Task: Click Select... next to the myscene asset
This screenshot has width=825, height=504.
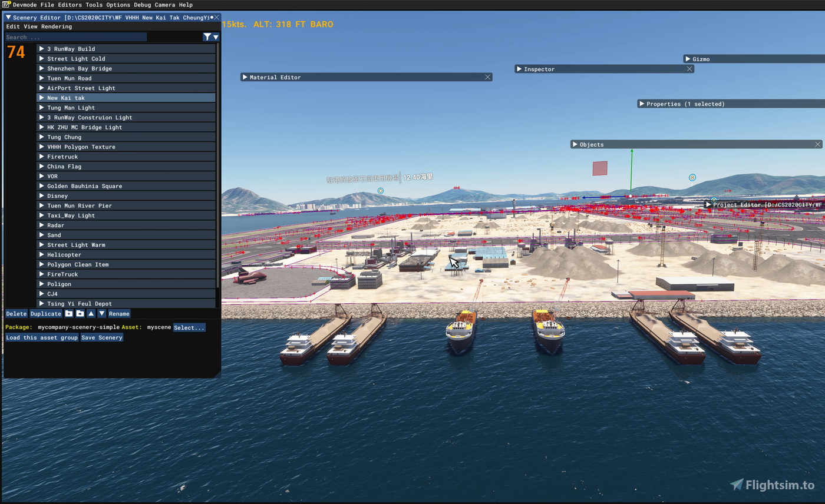Action: click(189, 326)
